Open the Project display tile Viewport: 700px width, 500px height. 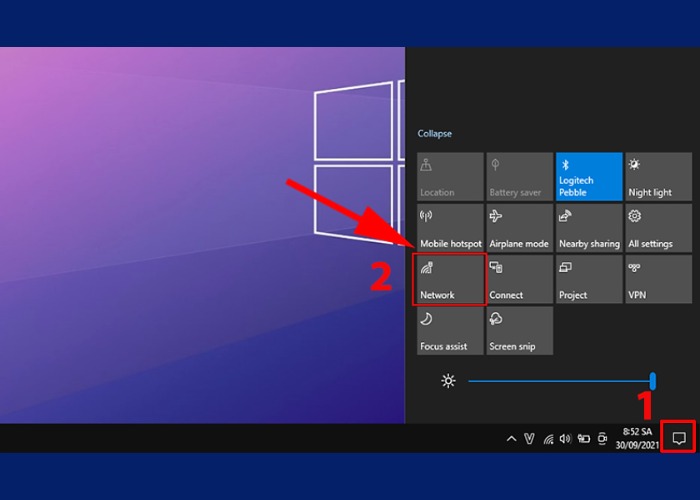[x=588, y=279]
